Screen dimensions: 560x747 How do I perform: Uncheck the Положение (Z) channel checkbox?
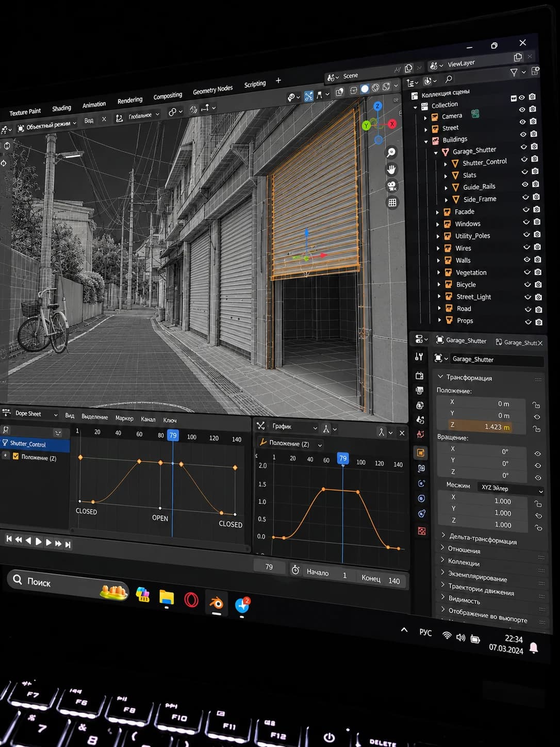tap(15, 456)
